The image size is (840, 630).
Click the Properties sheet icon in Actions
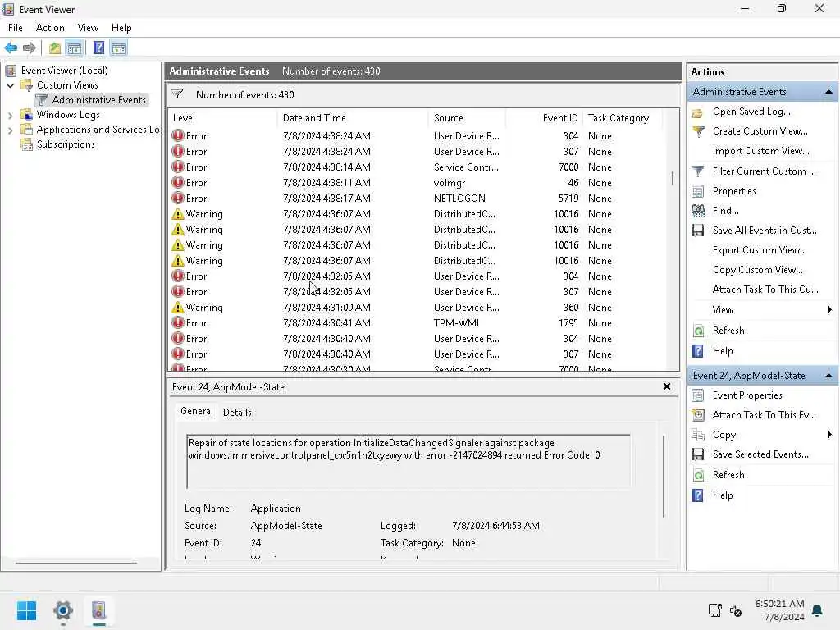click(697, 191)
